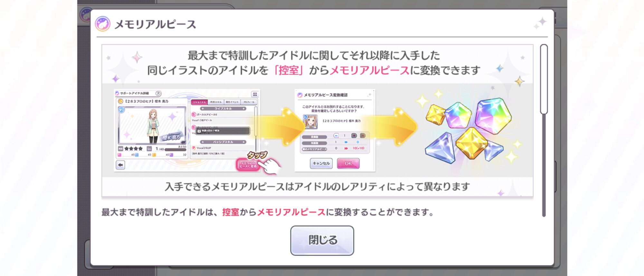Select the grid view icon in the idol detail panel
Viewport: 644px width, 276px height.
255,94
